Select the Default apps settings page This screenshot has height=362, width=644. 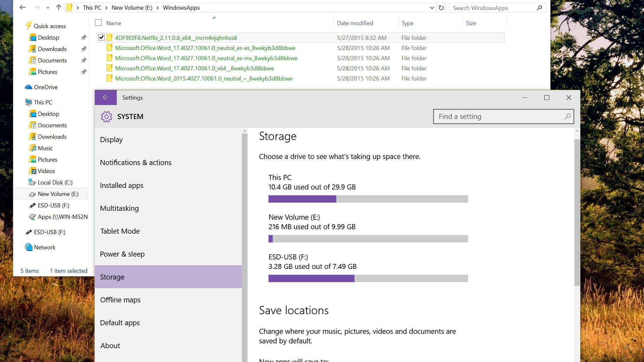pyautogui.click(x=120, y=323)
